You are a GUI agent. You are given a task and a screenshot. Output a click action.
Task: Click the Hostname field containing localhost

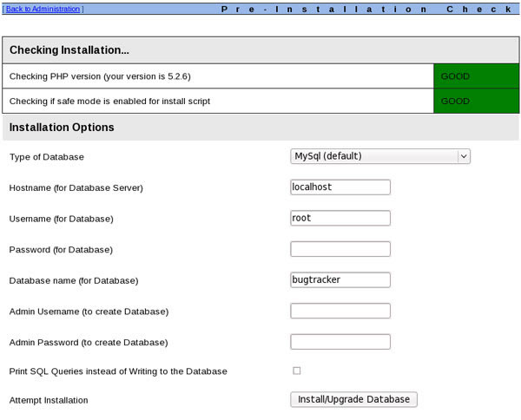pos(340,187)
